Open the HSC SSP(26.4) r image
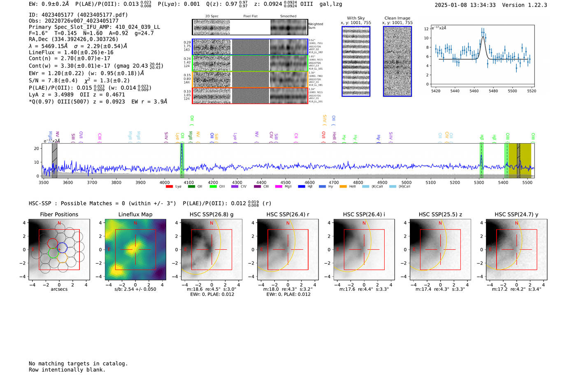The height and width of the screenshot is (392, 576). (x=288, y=250)
